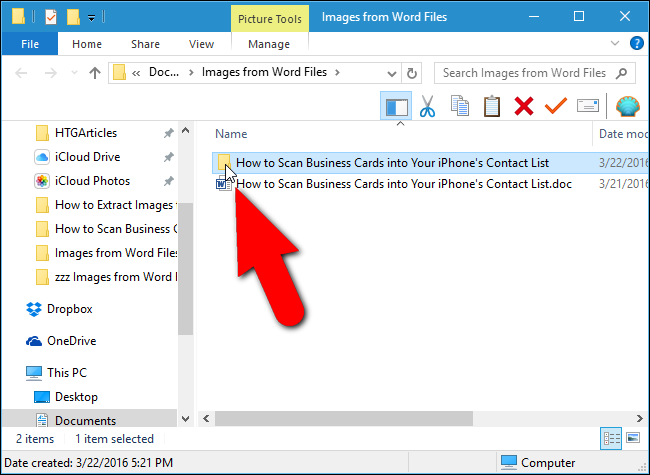This screenshot has width=650, height=475.
Task: Open the Manage tab under Picture Tools
Action: coord(269,44)
